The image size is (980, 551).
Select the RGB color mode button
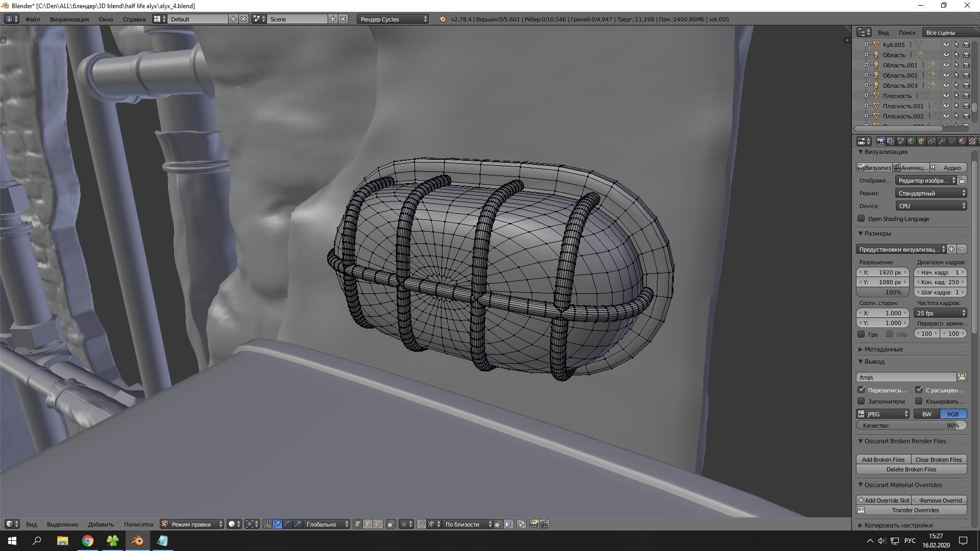[953, 414]
